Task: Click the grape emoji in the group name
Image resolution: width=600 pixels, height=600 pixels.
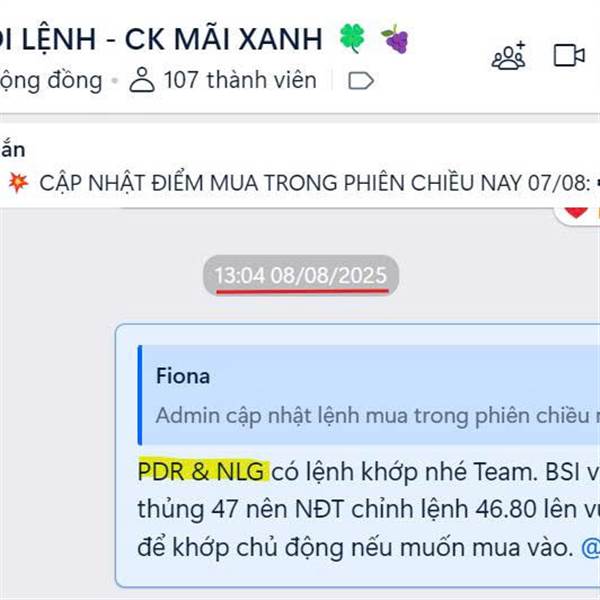Action: [395, 39]
